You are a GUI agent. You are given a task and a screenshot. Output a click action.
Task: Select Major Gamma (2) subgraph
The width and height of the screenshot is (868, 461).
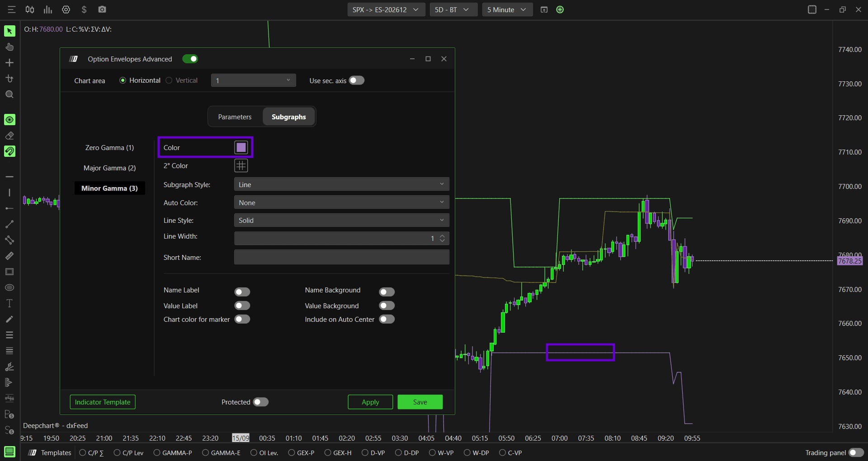[109, 168]
